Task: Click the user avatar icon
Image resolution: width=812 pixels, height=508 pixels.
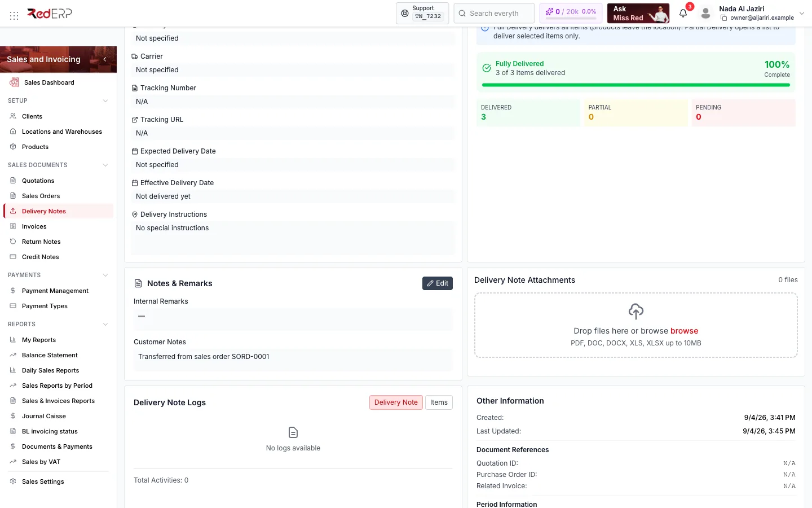Action: click(705, 13)
